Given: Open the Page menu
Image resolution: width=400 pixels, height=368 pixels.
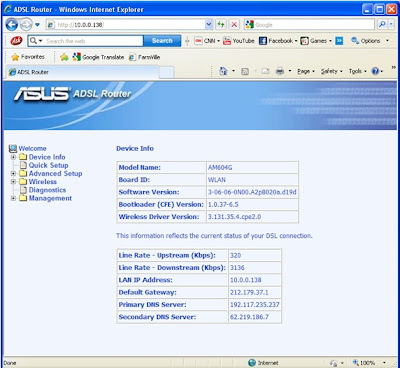Looking at the screenshot, I should point(306,71).
